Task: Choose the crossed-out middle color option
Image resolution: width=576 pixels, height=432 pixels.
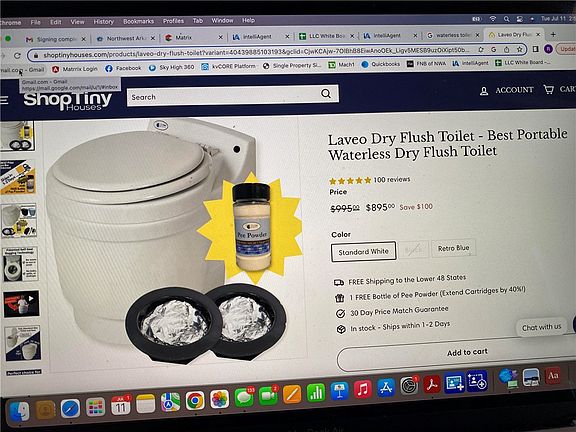Action: tap(414, 250)
